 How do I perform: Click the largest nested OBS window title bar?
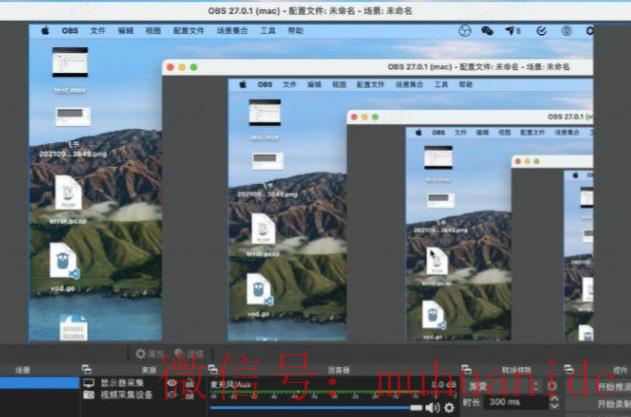click(x=377, y=67)
